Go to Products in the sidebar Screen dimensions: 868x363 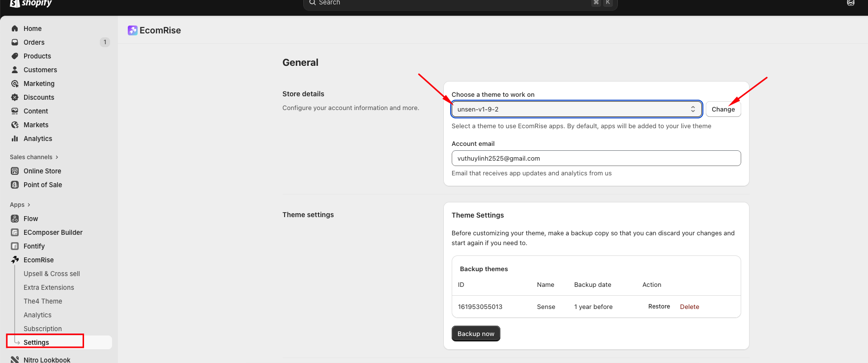pos(37,56)
